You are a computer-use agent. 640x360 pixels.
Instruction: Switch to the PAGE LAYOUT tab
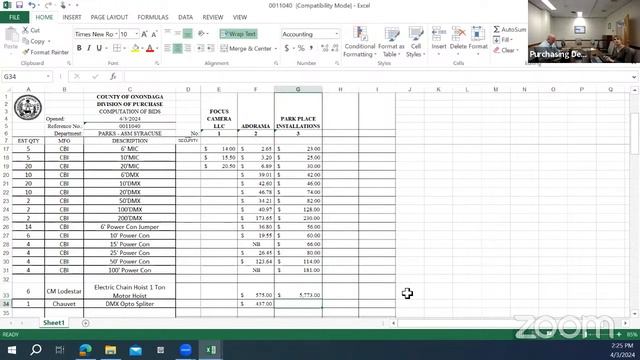(x=109, y=17)
